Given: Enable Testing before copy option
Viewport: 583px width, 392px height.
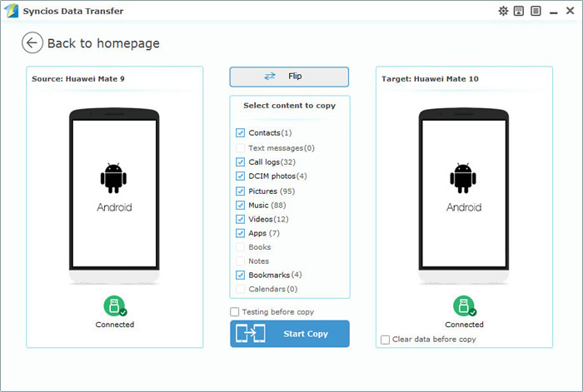Looking at the screenshot, I should tap(235, 312).
